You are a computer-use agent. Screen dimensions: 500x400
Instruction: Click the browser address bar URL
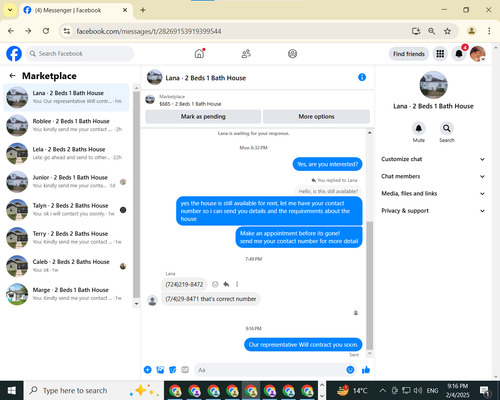pos(149,31)
